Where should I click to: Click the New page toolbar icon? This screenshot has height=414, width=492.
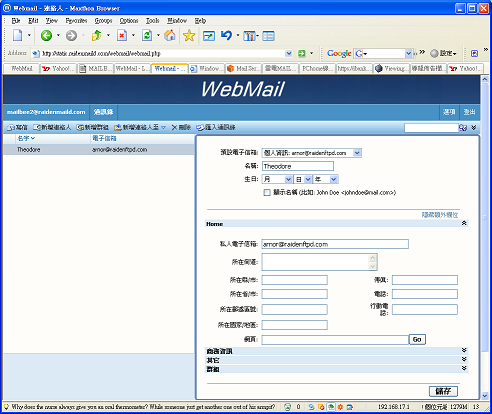pyautogui.click(x=18, y=35)
